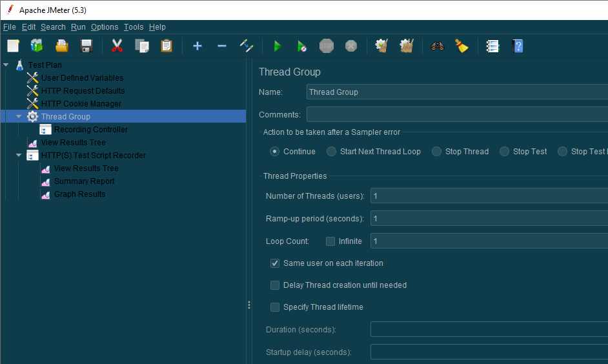
Task: Click the Comments input field
Action: [x=457, y=114]
